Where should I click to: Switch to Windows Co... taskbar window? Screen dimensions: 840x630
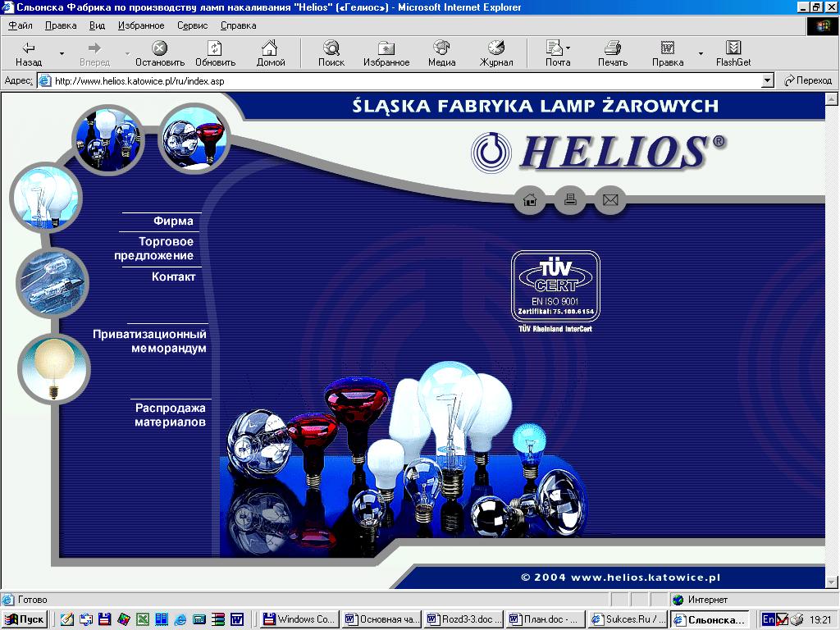300,619
